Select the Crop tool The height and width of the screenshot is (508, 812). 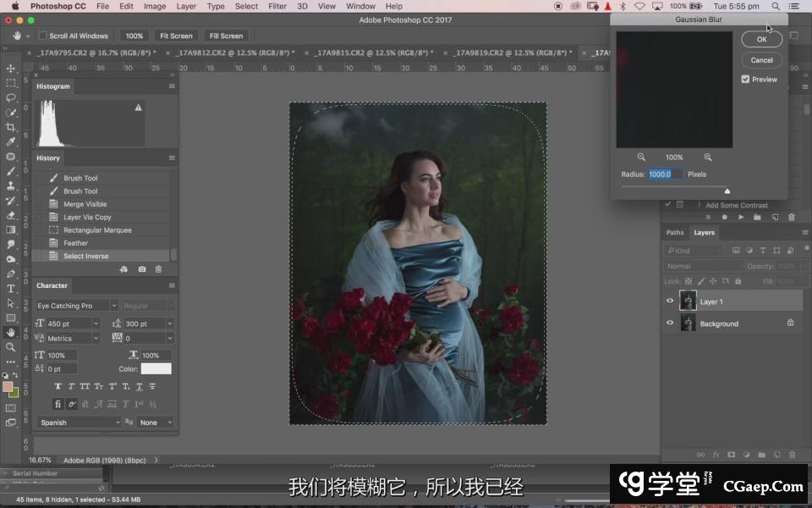coord(11,127)
